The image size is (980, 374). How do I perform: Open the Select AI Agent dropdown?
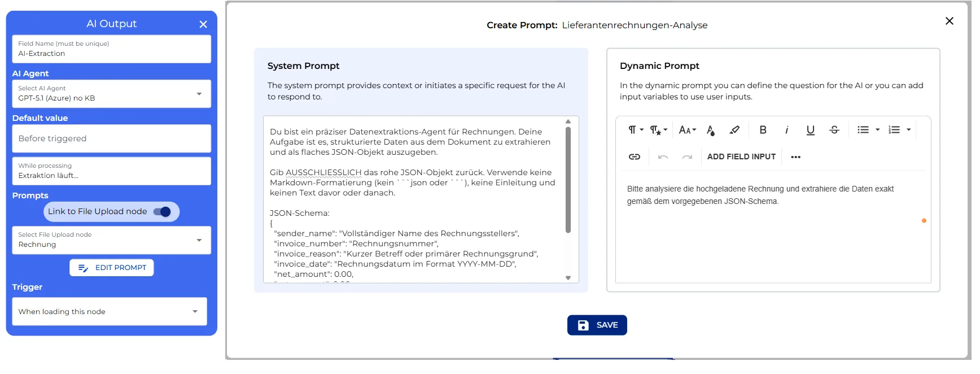(x=111, y=94)
